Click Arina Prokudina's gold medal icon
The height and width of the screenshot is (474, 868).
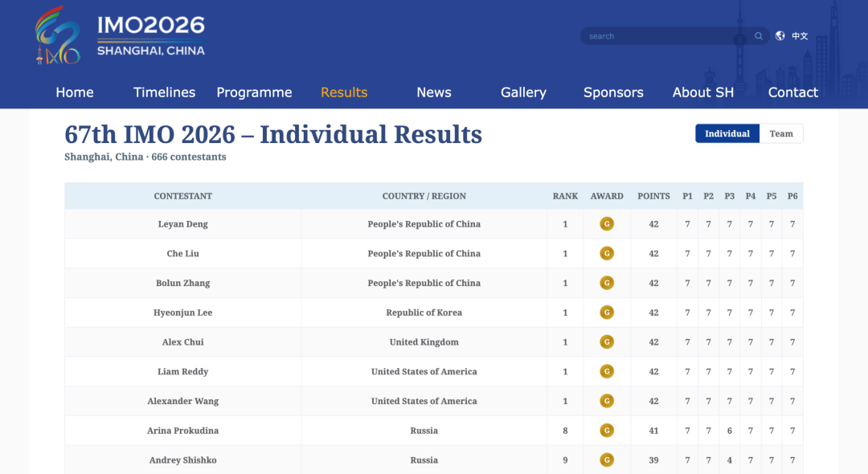[x=607, y=431]
